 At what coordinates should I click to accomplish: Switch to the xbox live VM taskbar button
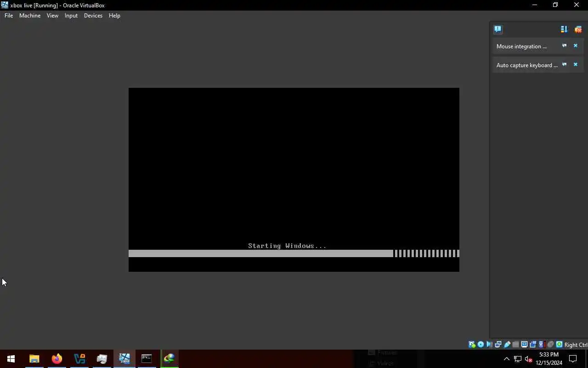click(x=124, y=359)
